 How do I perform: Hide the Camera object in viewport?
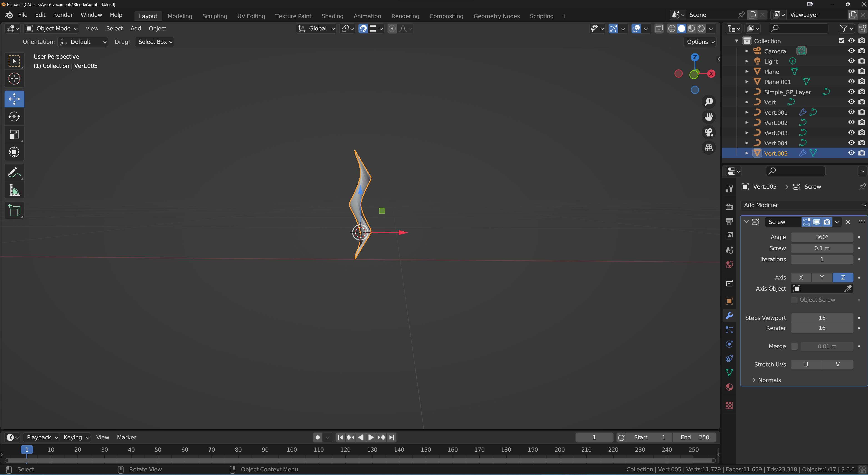click(851, 51)
